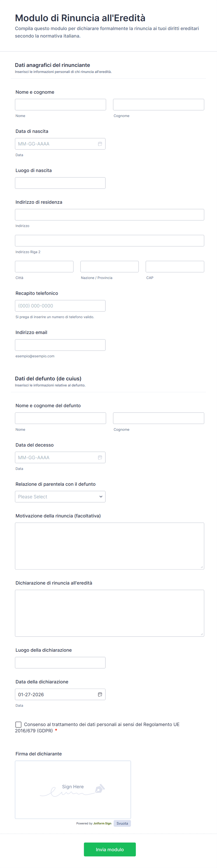Click the Luogo di nascita field
217x868 pixels.
pos(60,183)
